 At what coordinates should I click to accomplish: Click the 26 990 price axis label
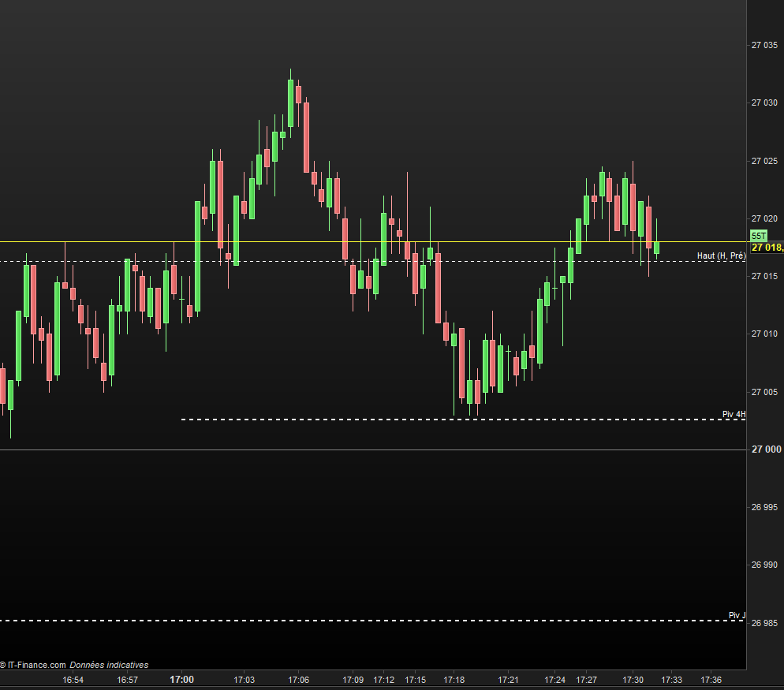click(764, 565)
